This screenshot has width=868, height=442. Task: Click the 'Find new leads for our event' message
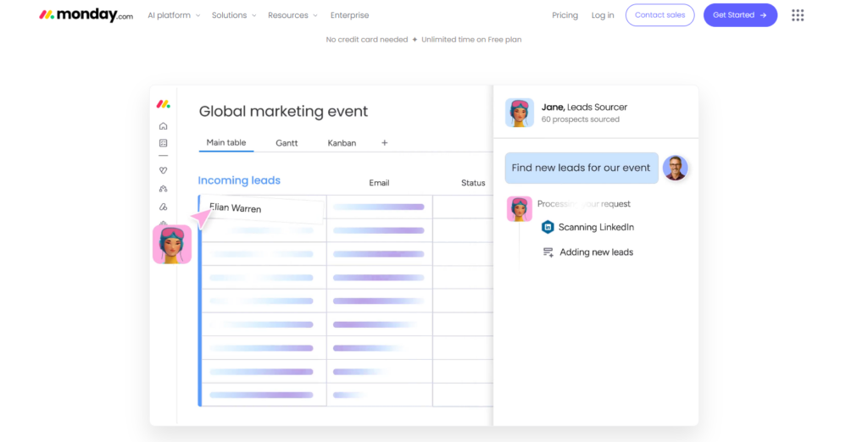click(581, 168)
